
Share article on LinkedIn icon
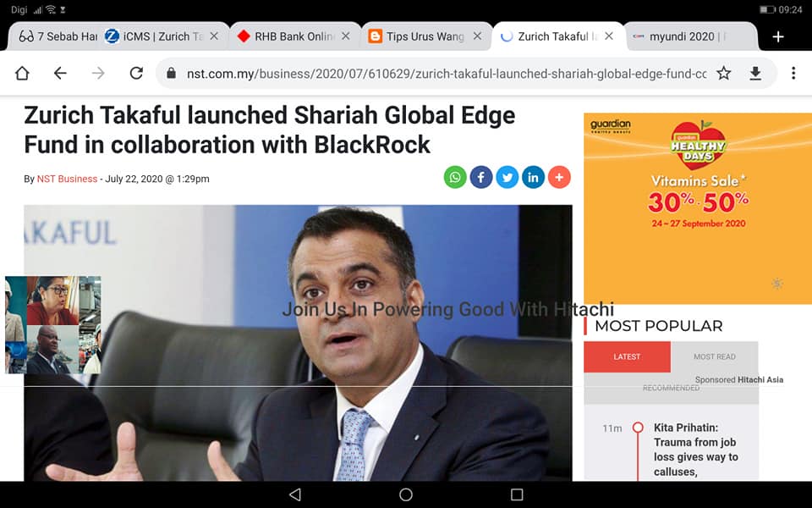(534, 177)
